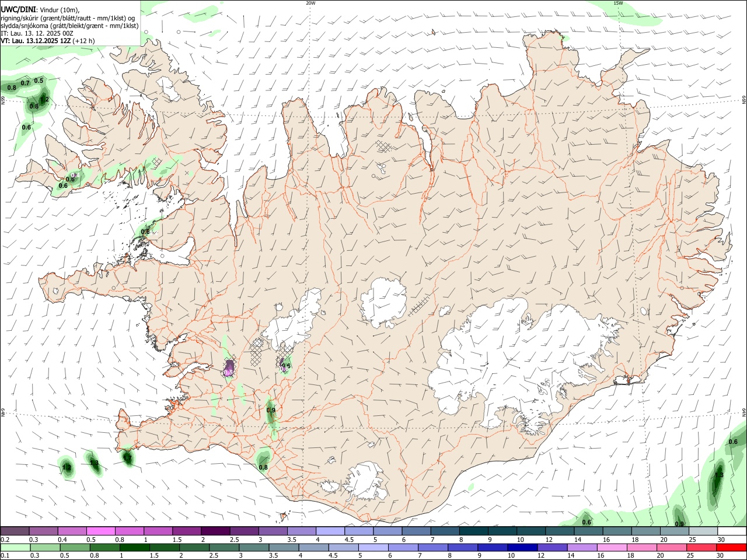The height and width of the screenshot is (560, 747).
Task: Click the 0.1 label in the rain legend
Action: tap(5, 556)
